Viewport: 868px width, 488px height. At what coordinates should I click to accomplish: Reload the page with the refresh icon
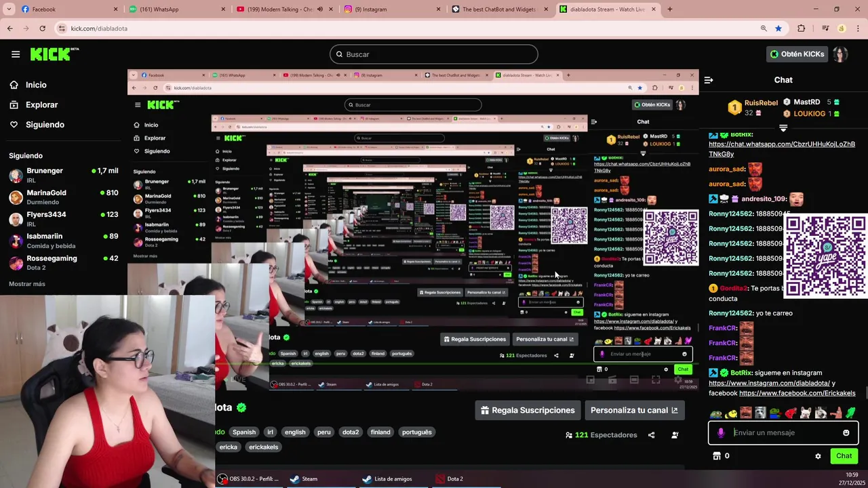pos(42,28)
